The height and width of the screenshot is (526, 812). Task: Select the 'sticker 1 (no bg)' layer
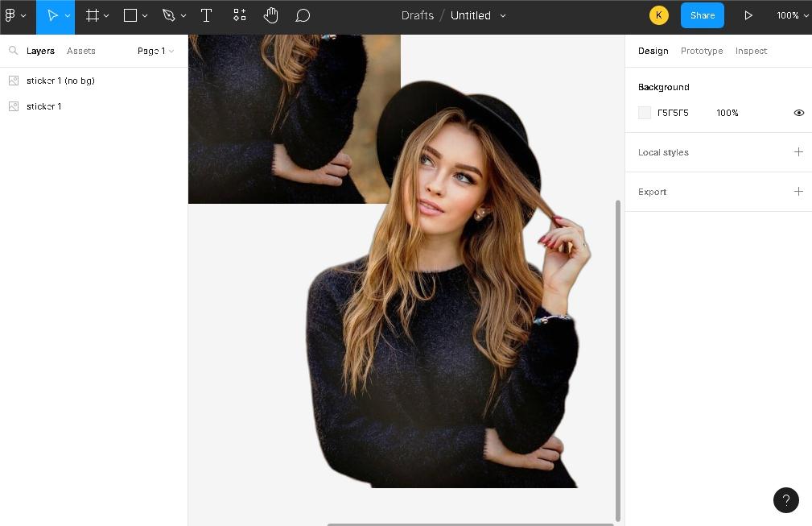tap(60, 81)
